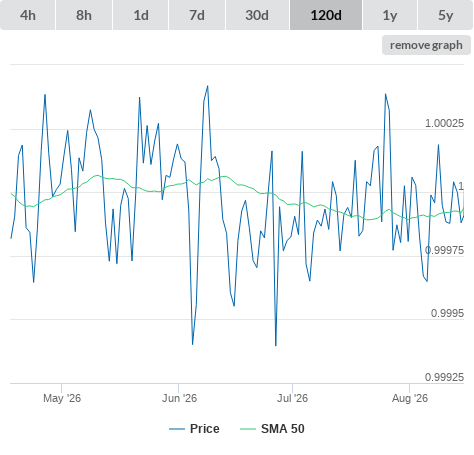474x455 pixels.
Task: Switch chart to 1y range
Action: [390, 15]
